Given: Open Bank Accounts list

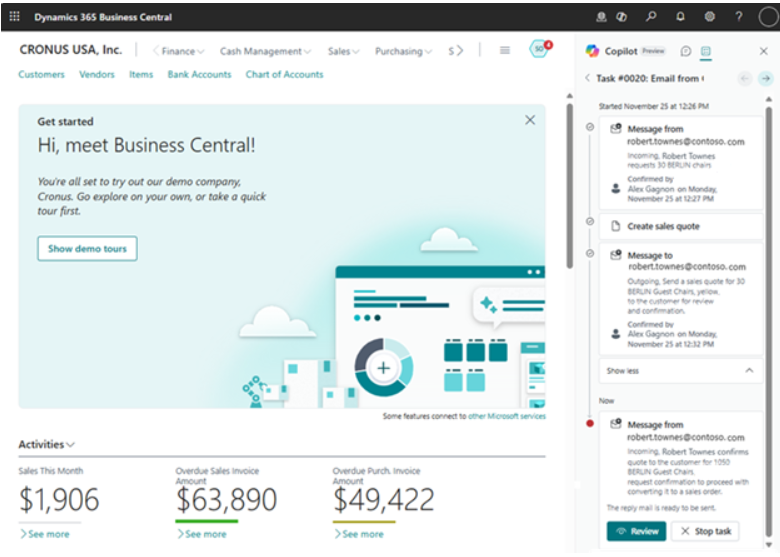Looking at the screenshot, I should [x=199, y=74].
